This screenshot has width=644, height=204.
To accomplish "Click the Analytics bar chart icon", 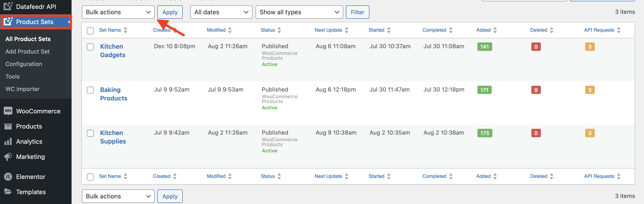I will (x=8, y=142).
